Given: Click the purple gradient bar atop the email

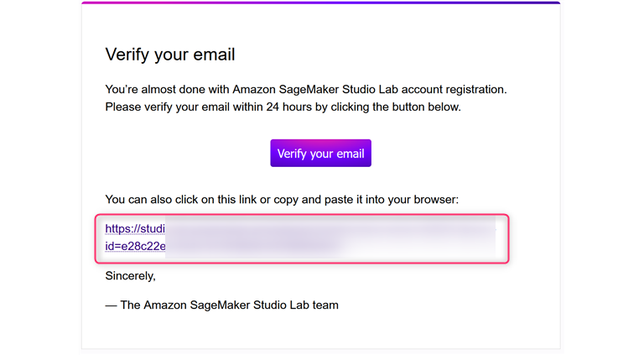Looking at the screenshot, I should [320, 3].
